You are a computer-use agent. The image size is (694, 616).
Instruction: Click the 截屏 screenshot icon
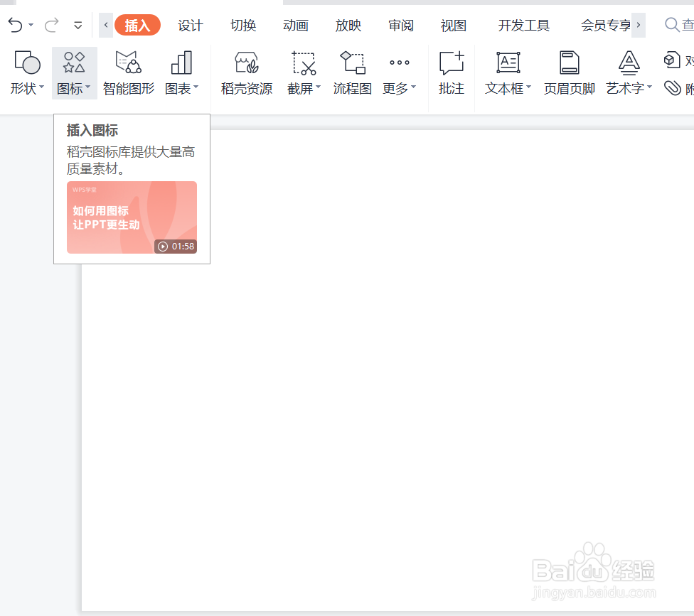click(304, 63)
